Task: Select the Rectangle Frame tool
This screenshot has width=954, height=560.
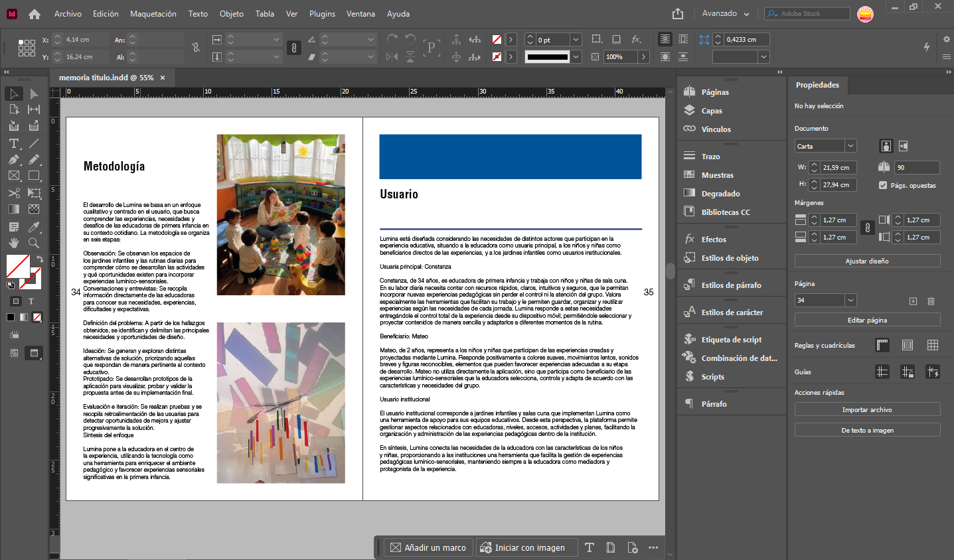Action: coord(14,176)
